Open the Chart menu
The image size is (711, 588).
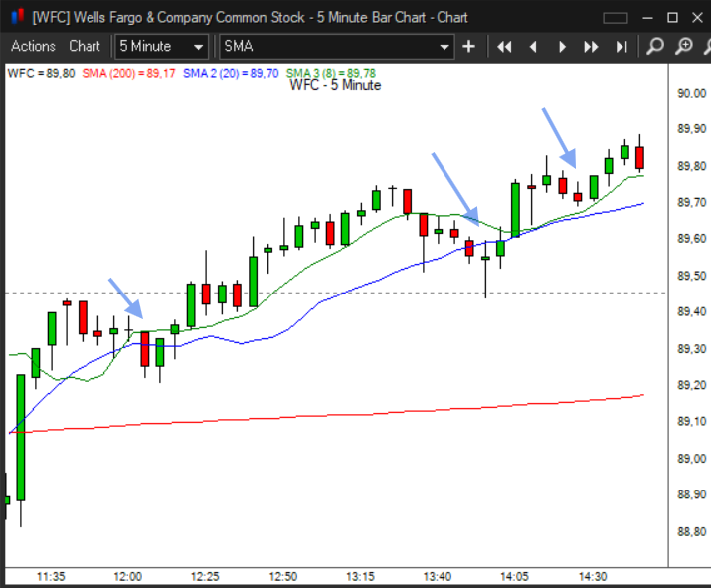pyautogui.click(x=85, y=47)
